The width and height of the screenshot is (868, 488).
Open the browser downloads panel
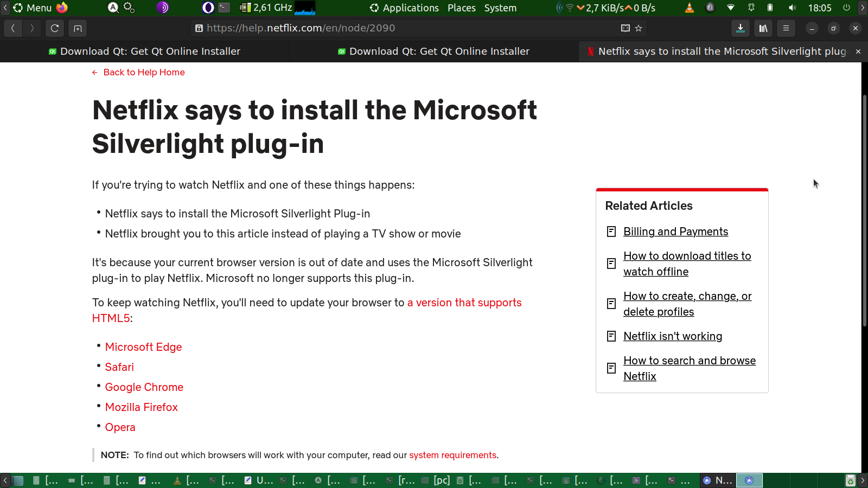(741, 28)
